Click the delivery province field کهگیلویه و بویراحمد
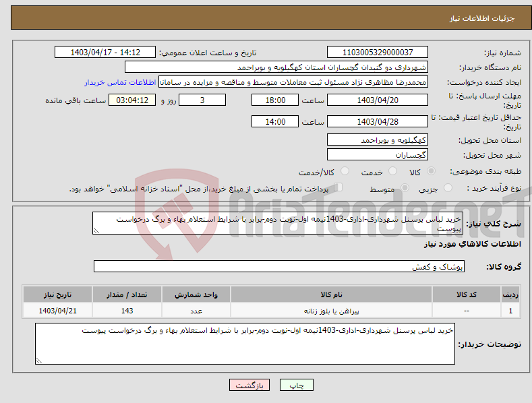The height and width of the screenshot is (403, 532). pos(378,139)
